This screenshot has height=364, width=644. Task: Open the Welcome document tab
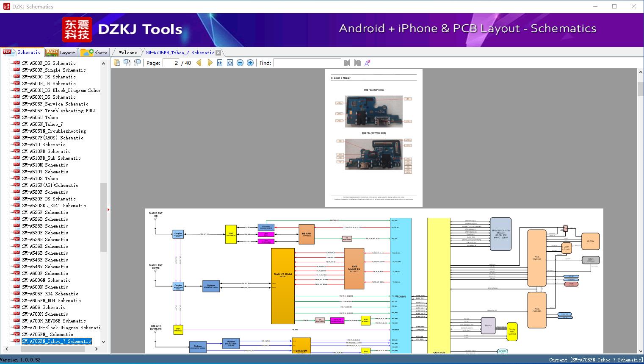click(x=128, y=53)
